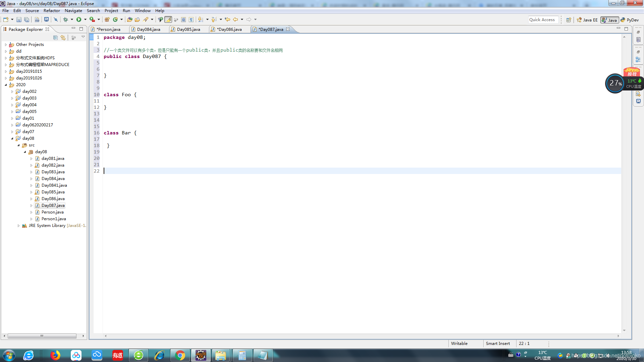Image resolution: width=644 pixels, height=362 pixels.
Task: Click the Save All toolbar icon
Action: pos(26,20)
